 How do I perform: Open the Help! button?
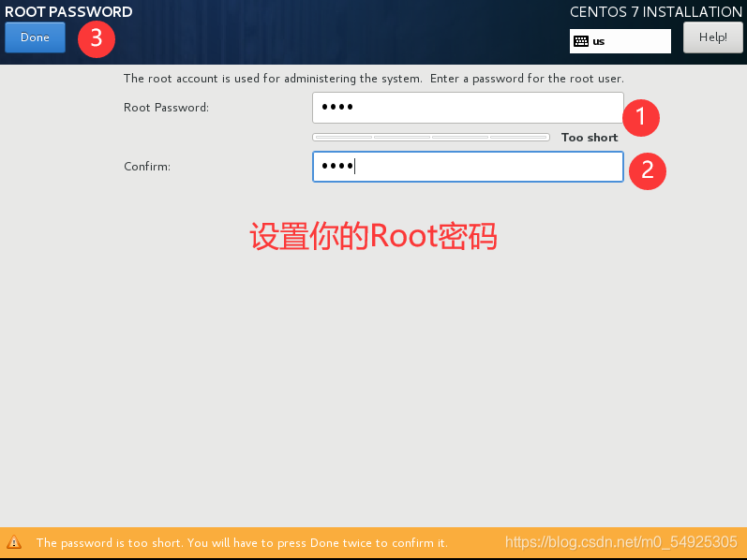tap(712, 37)
